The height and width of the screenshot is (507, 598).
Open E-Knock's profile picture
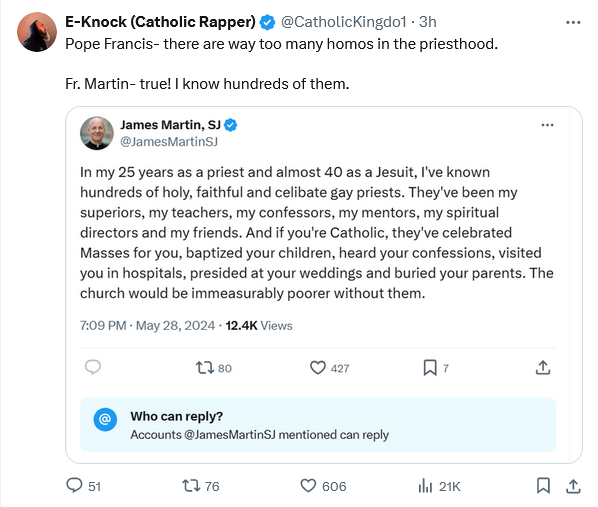click(x=37, y=32)
